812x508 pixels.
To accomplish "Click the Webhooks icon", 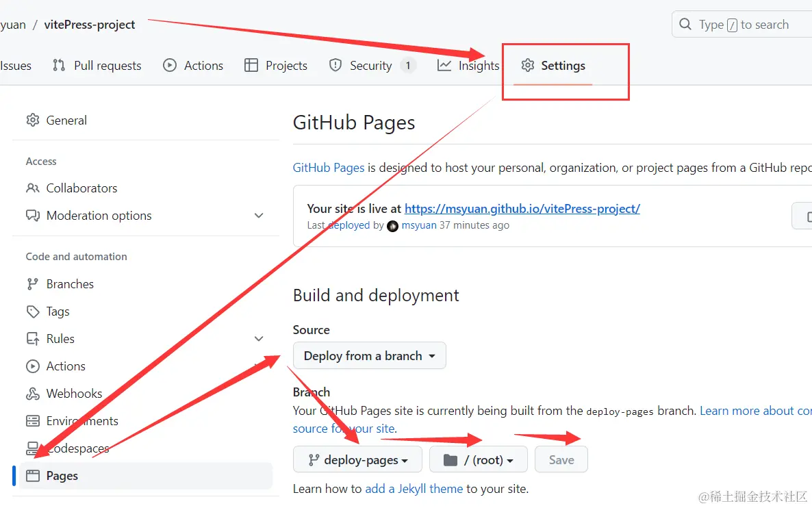I will [x=33, y=394].
